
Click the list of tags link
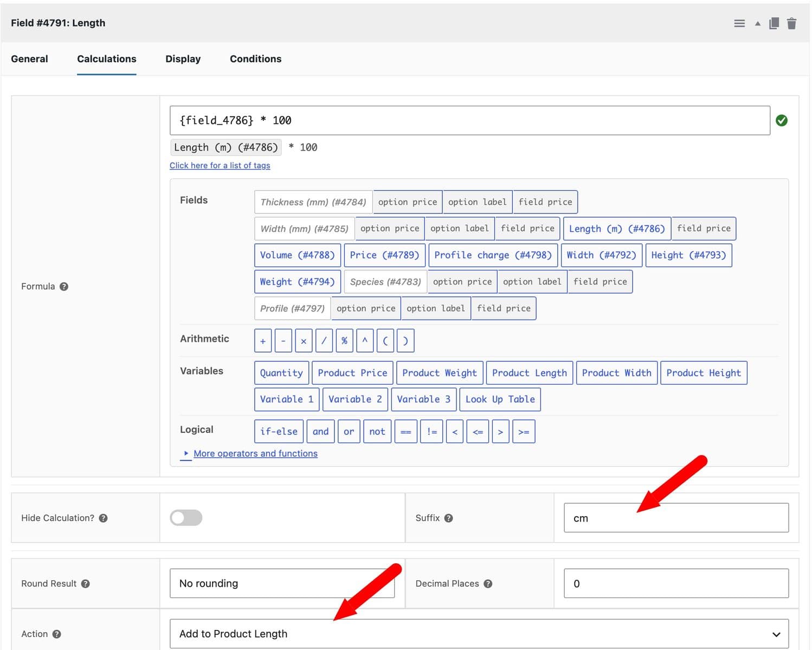coord(220,165)
